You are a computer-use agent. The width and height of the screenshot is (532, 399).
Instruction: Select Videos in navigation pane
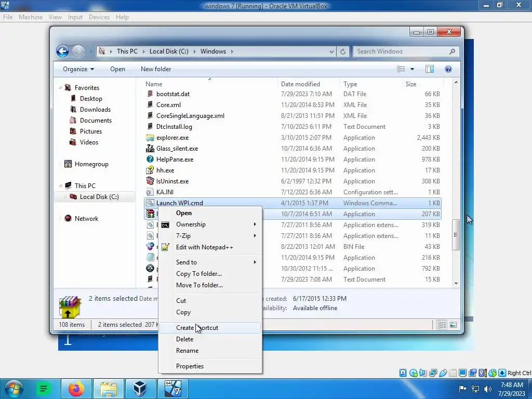pyautogui.click(x=89, y=142)
